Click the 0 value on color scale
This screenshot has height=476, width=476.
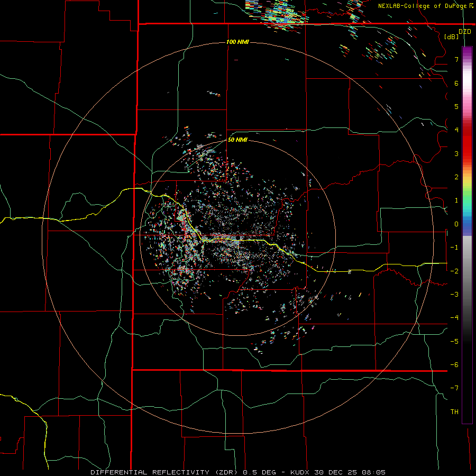456,224
